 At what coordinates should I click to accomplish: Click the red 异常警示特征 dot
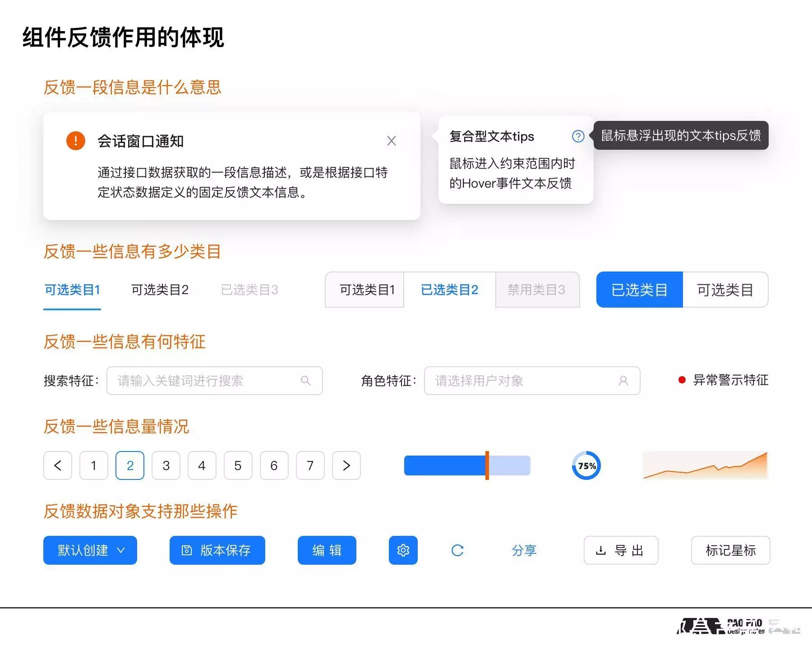click(682, 380)
